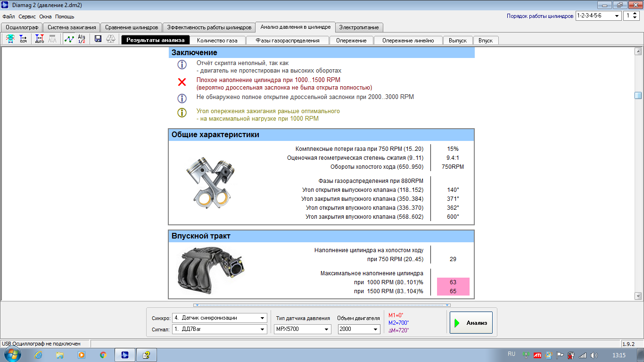Viewport: 644px width, 362px height.
Task: Click left collapse arrow on bottom panel splitter
Action: (197, 305)
